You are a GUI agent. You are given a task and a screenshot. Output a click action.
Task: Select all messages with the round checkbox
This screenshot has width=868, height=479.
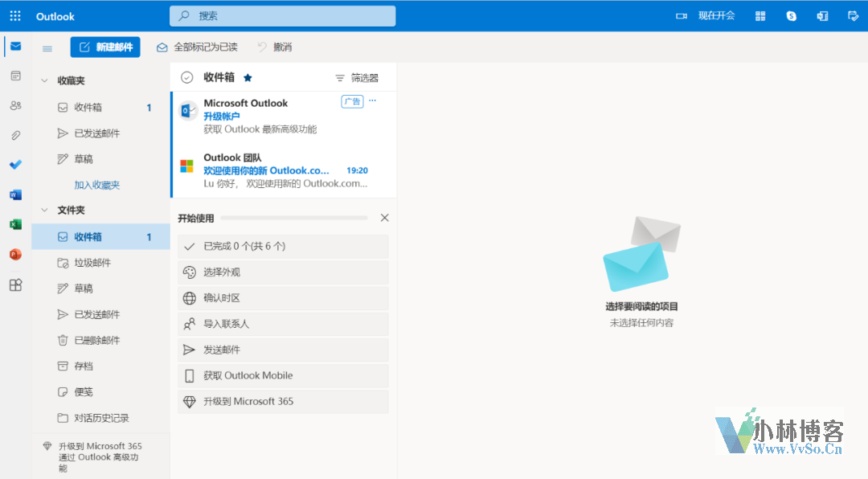point(187,77)
